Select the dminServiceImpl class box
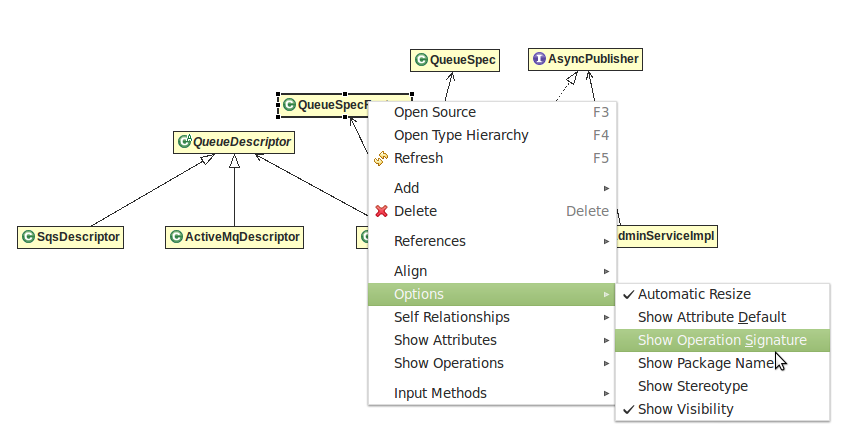 tap(667, 236)
